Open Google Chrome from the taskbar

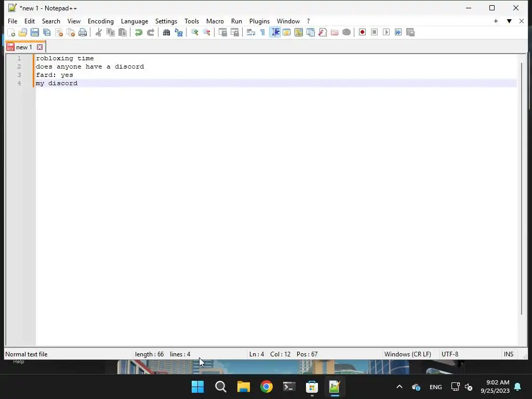click(267, 387)
